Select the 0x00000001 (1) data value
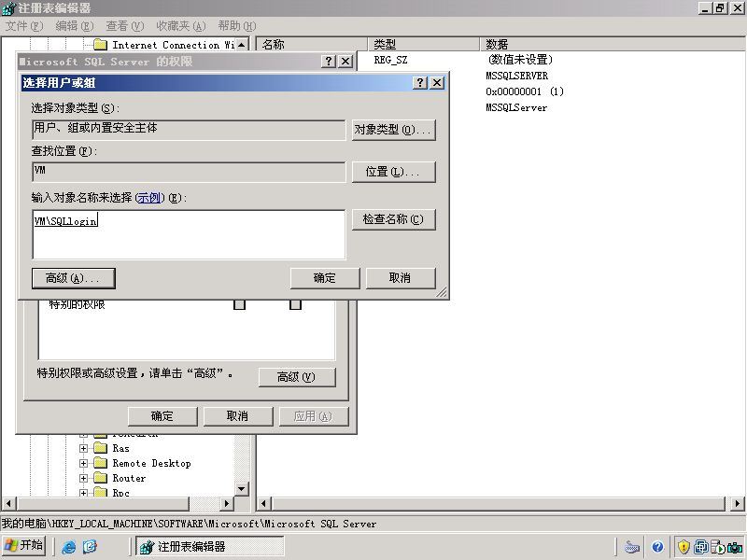The width and height of the screenshot is (747, 560). click(x=525, y=91)
